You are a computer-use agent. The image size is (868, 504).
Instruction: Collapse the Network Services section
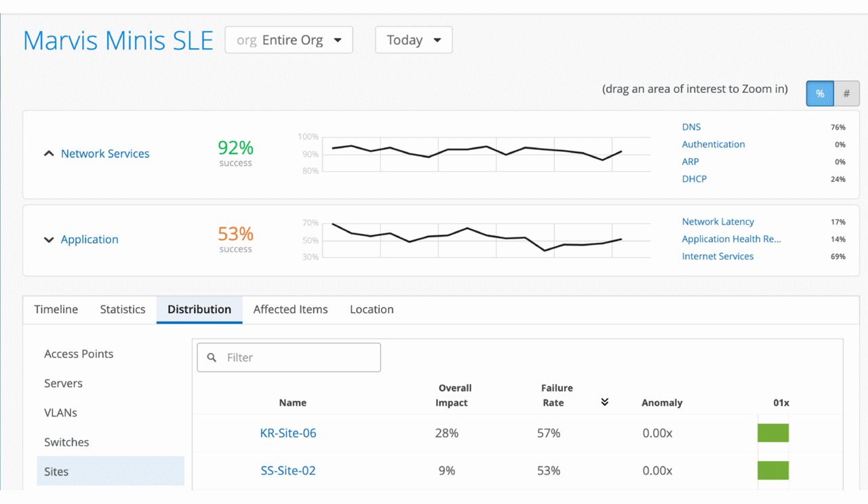tap(49, 154)
